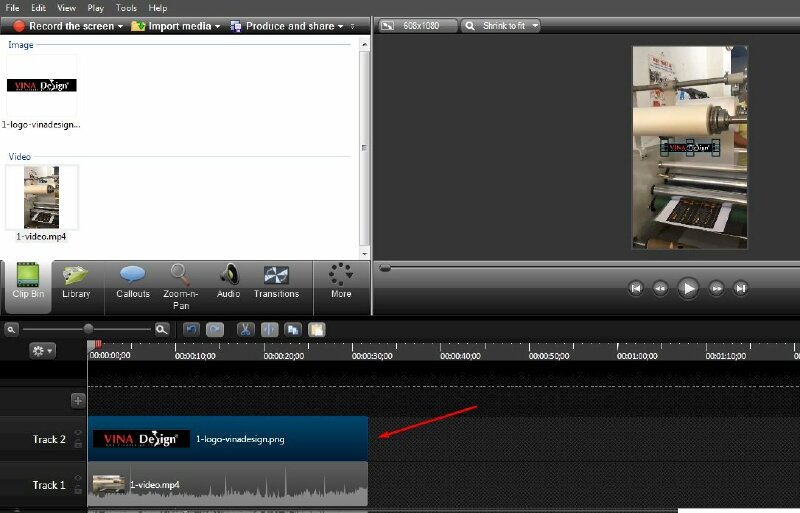The height and width of the screenshot is (513, 800).
Task: Toggle the lock on Track 1
Action: (x=78, y=490)
